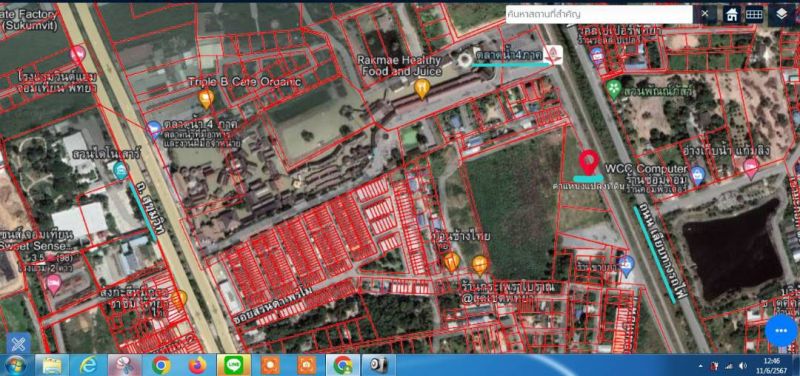
Task: Click the home view icon
Action: tap(732, 15)
